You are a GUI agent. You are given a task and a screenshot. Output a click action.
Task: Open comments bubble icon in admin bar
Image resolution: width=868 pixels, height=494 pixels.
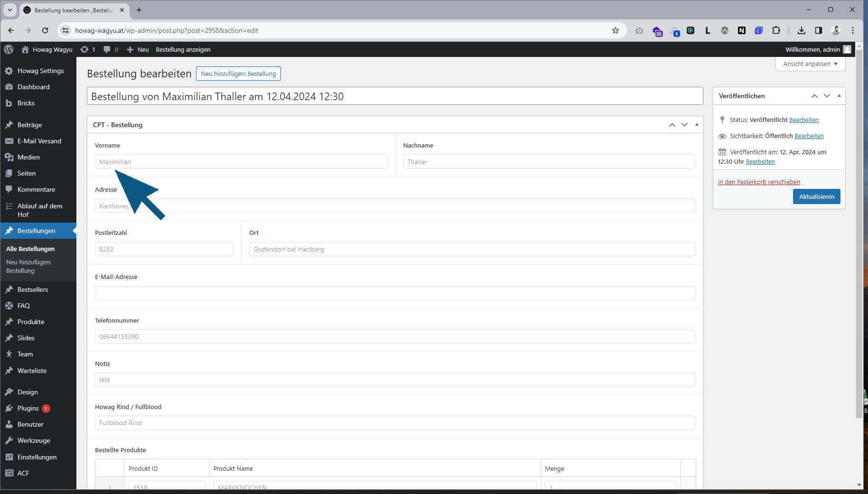[x=107, y=49]
